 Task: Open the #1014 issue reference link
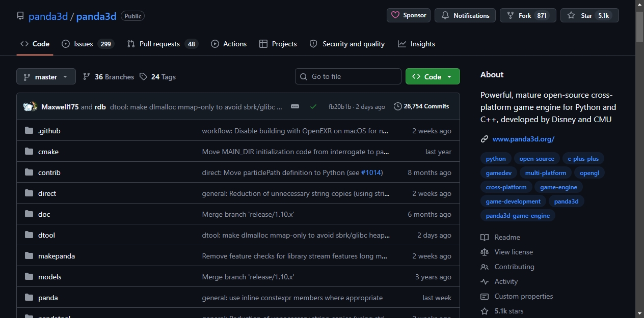(370, 172)
